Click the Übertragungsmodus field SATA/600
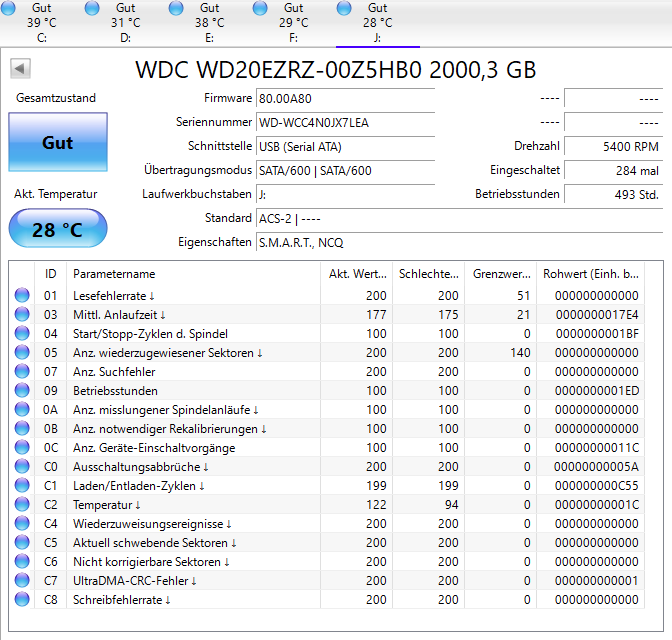672x640 pixels. coord(345,171)
